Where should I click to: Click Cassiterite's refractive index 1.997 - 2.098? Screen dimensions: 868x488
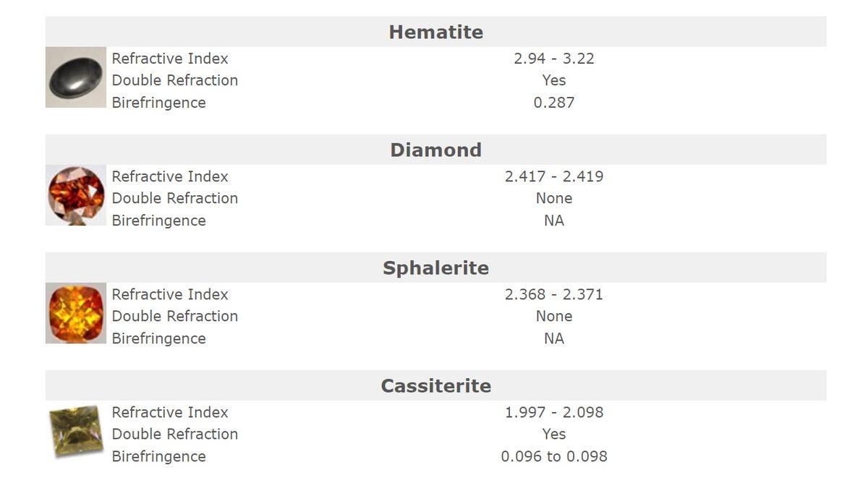click(x=554, y=412)
